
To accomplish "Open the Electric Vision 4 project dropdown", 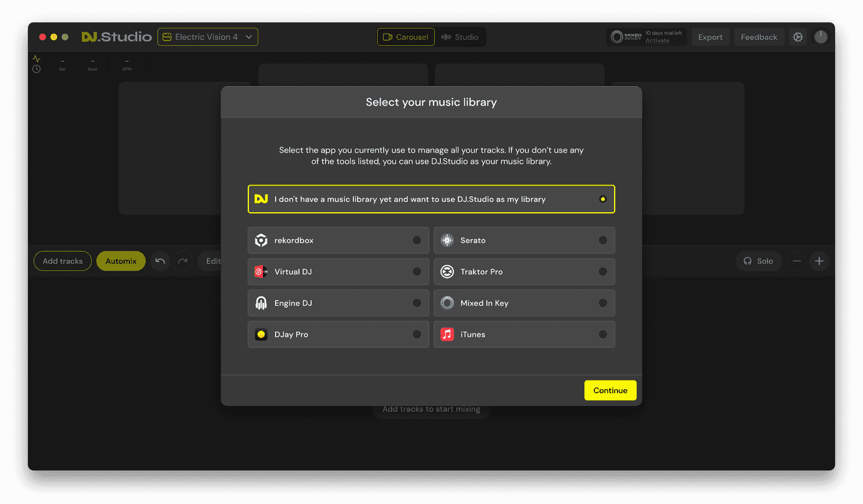I will [x=207, y=37].
